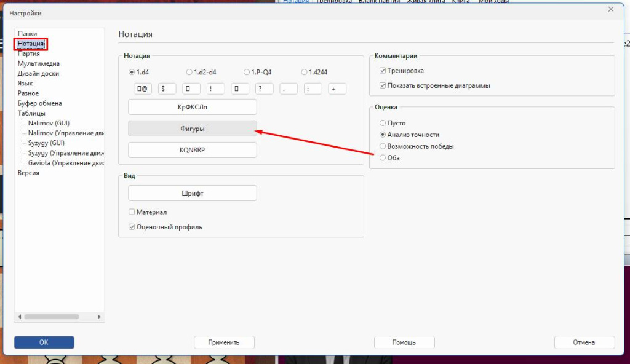Click the colon annotation symbol button
This screenshot has height=364, width=630.
pos(312,88)
